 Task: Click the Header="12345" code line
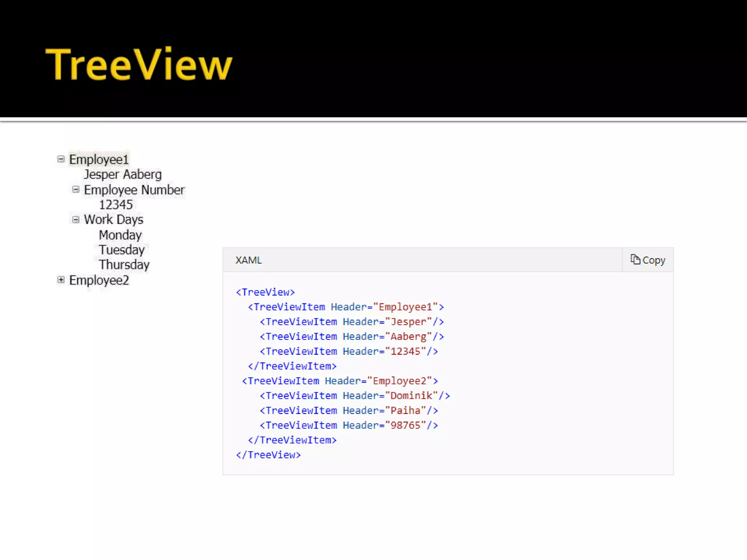pyautogui.click(x=349, y=351)
